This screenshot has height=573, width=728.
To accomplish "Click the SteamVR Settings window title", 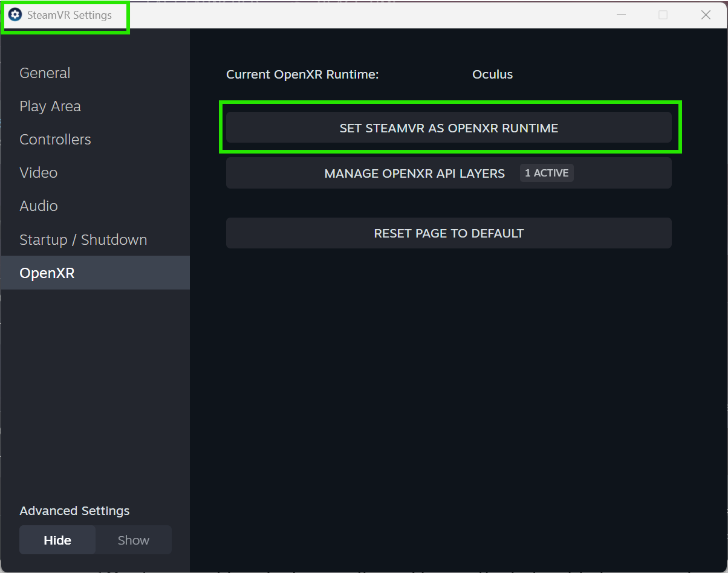I will pyautogui.click(x=70, y=15).
